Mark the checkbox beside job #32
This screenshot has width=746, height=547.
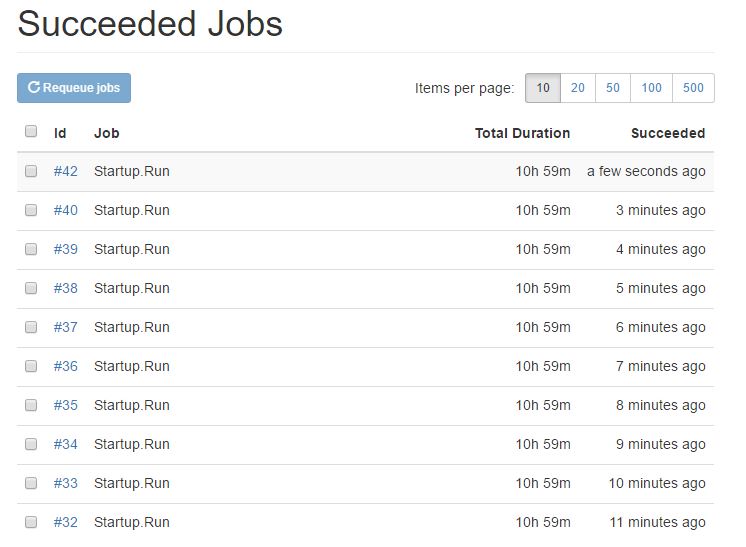pyautogui.click(x=31, y=522)
